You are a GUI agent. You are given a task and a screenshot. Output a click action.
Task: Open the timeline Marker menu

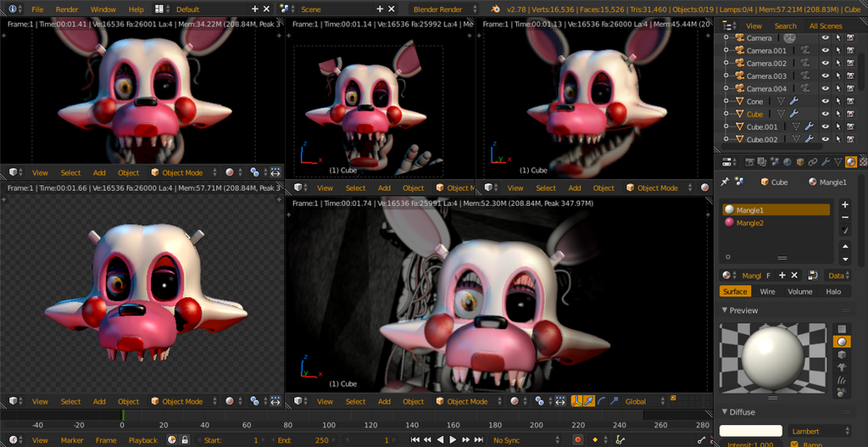pyautogui.click(x=72, y=440)
